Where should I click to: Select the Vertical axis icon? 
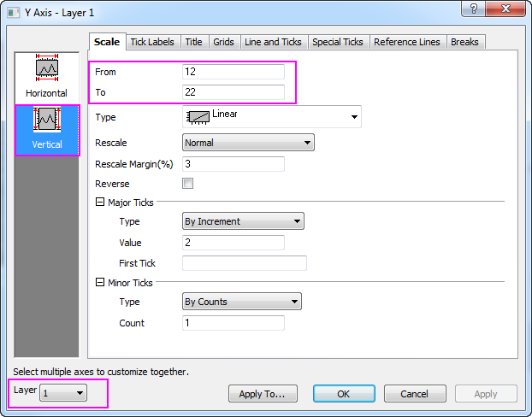coord(47,128)
